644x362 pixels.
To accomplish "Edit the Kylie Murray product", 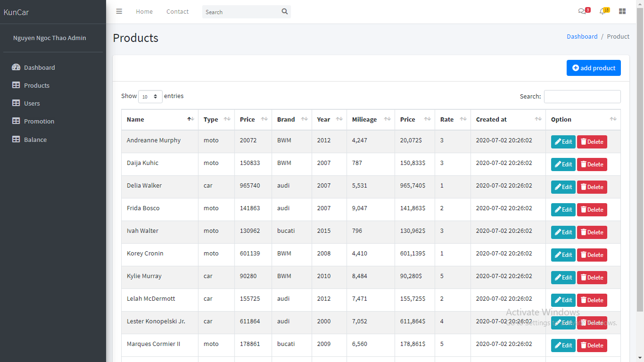I will (563, 278).
